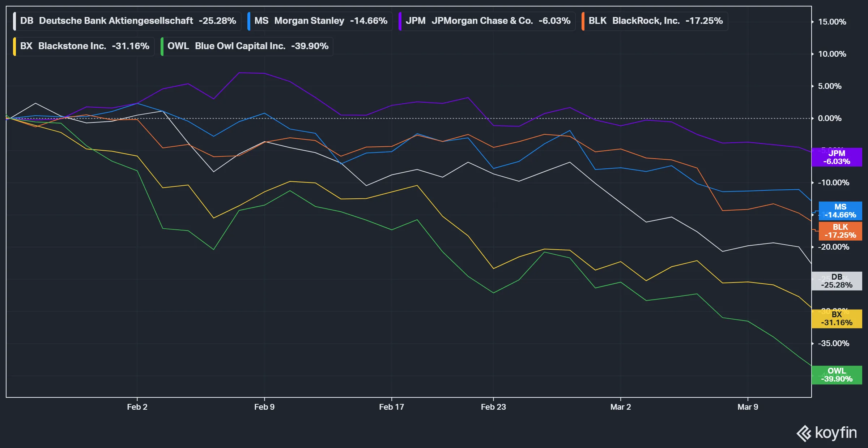Click the 0.00% y-axis label
Screen dimensions: 868x448
830,118
